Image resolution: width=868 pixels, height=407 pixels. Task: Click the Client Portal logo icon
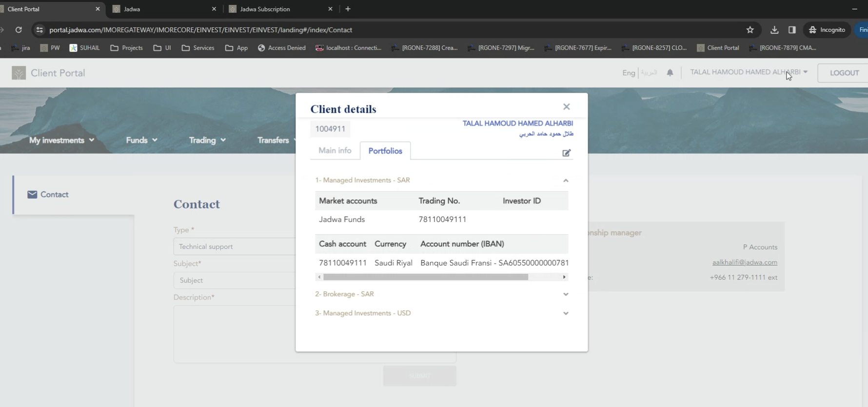tap(19, 73)
